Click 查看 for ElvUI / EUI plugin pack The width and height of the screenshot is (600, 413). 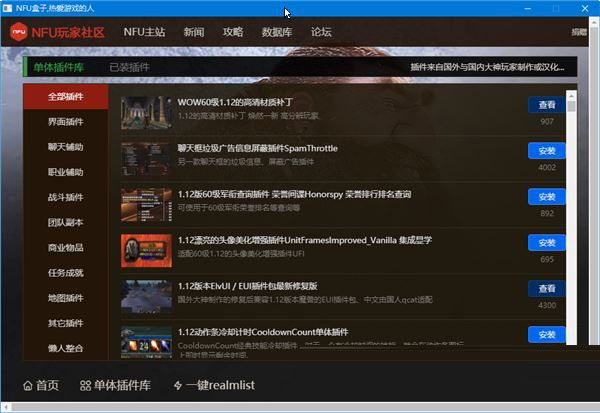click(547, 289)
